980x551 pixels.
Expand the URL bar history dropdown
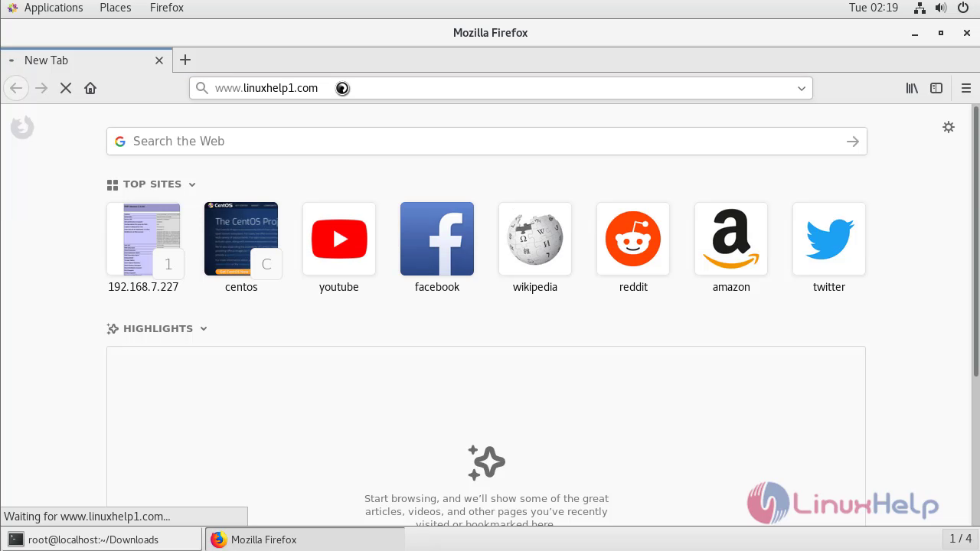tap(802, 88)
